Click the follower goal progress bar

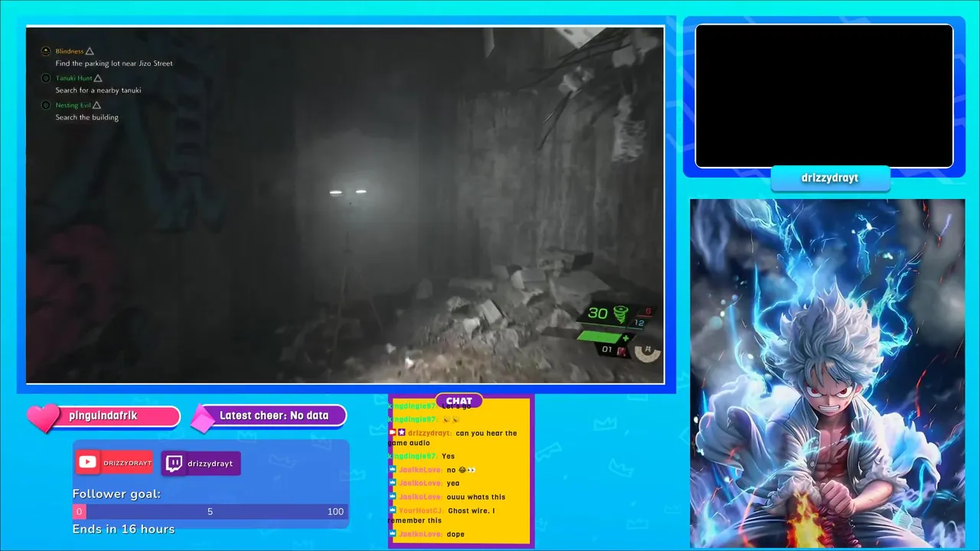[210, 512]
